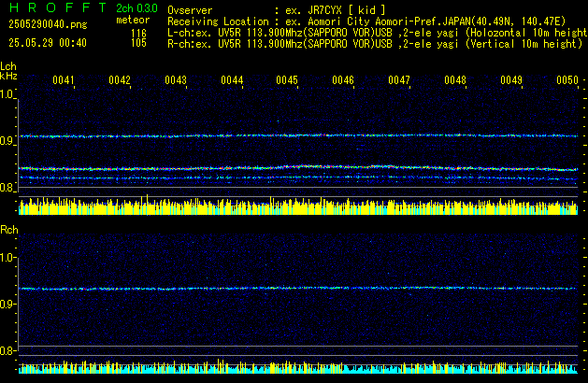Click the 'meteor' label

point(133,20)
